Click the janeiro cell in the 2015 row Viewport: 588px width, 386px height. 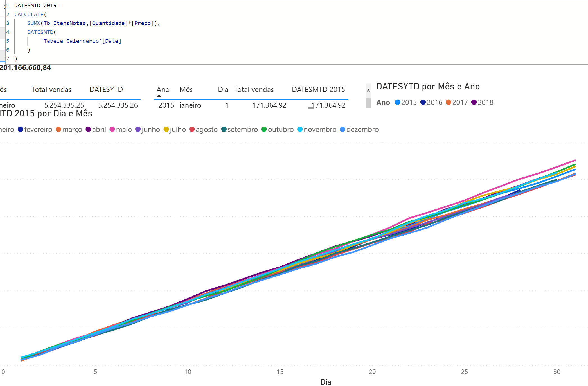click(x=190, y=105)
